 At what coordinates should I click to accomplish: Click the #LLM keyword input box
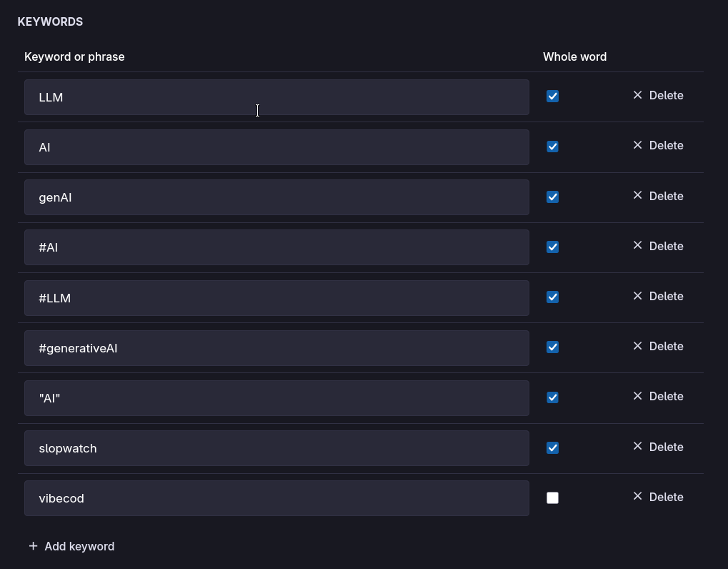pos(276,298)
